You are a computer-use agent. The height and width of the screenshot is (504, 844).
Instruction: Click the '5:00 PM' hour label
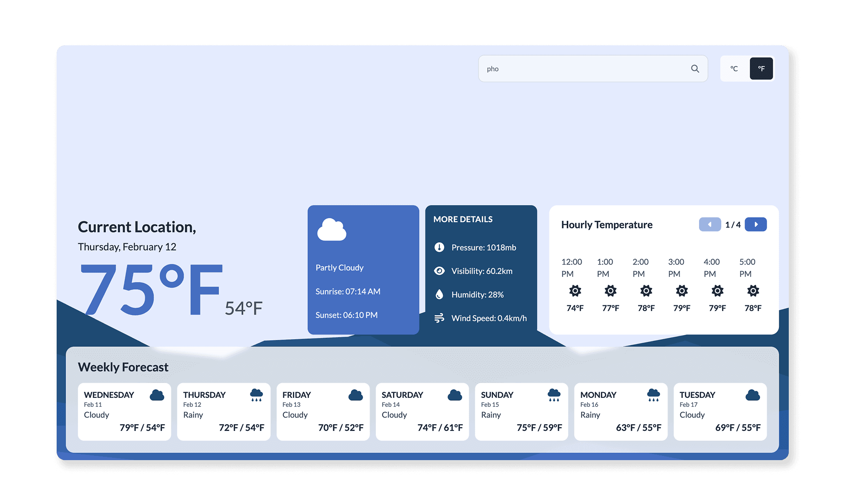[x=747, y=268]
